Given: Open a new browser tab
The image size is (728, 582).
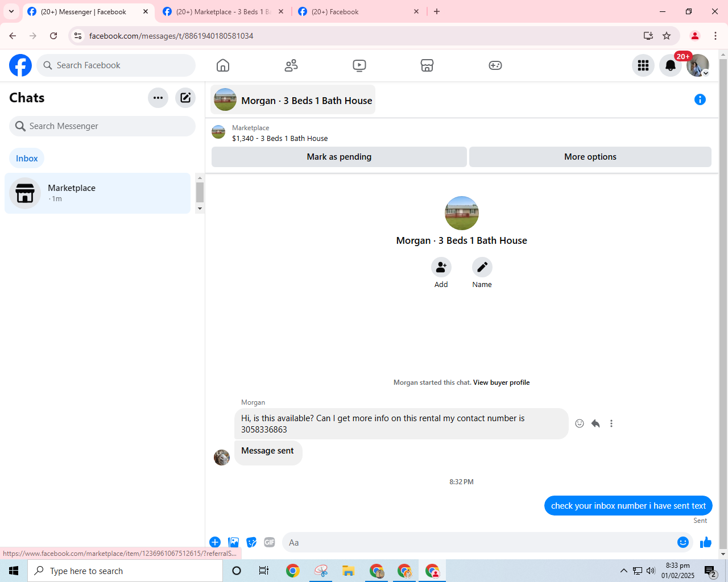Looking at the screenshot, I should (x=437, y=11).
